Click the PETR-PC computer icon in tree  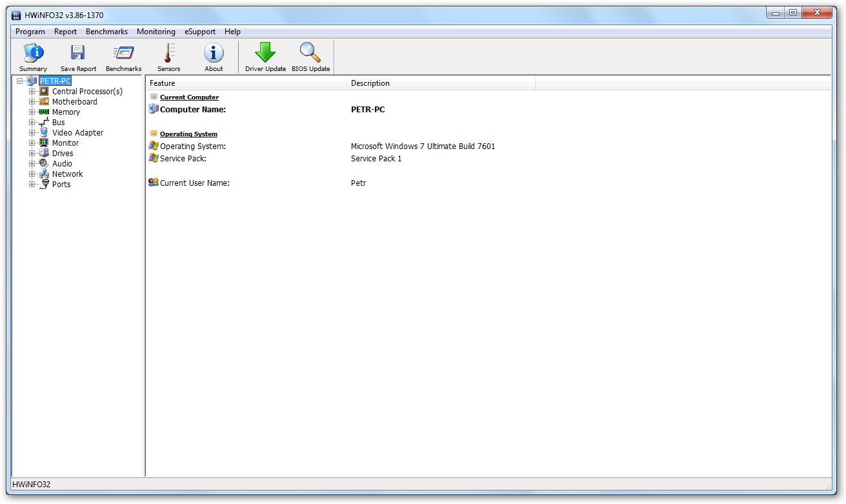pyautogui.click(x=32, y=81)
